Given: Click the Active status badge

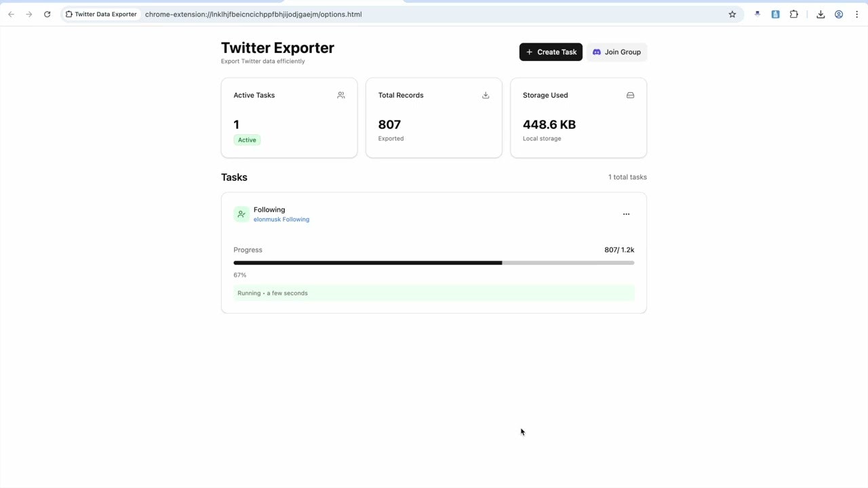Looking at the screenshot, I should pyautogui.click(x=247, y=140).
